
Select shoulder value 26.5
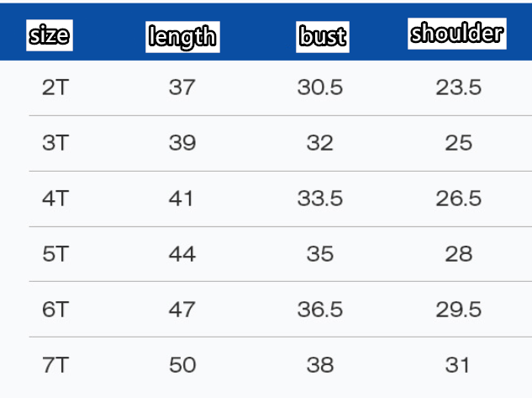pyautogui.click(x=458, y=199)
